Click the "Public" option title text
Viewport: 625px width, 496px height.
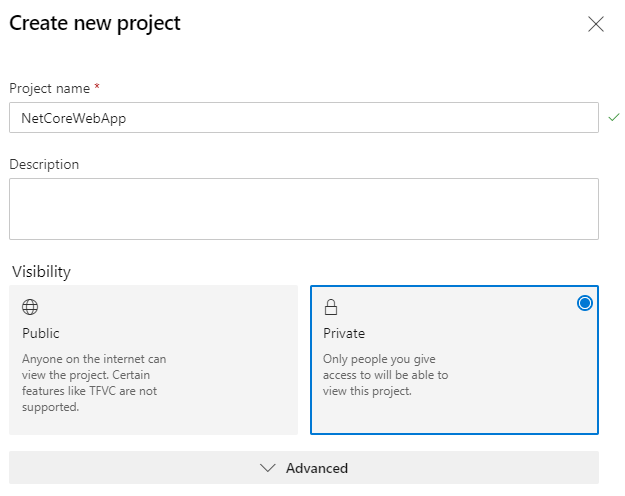tap(41, 333)
